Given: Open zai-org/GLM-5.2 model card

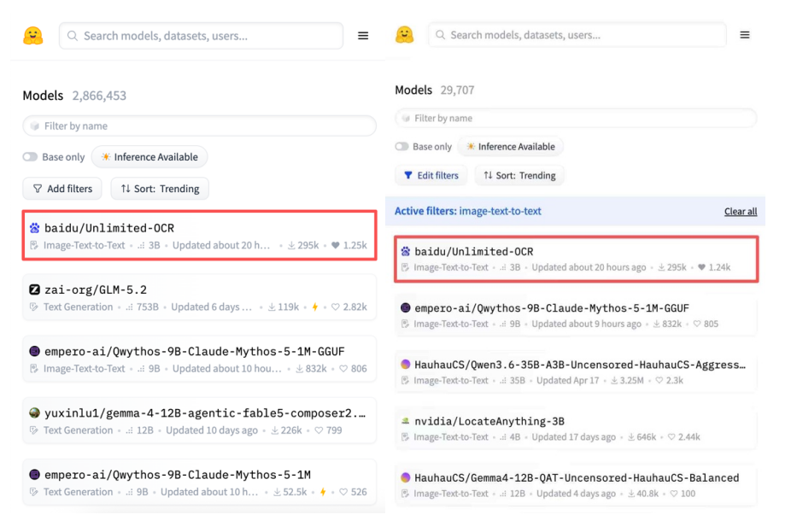Looking at the screenshot, I should pos(199,297).
